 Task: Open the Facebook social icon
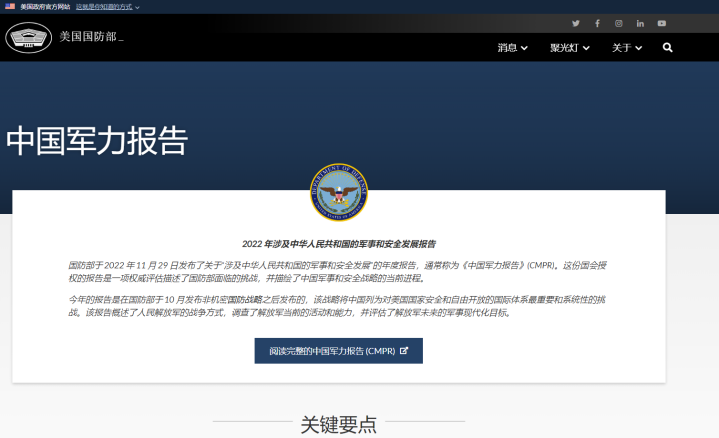(597, 23)
